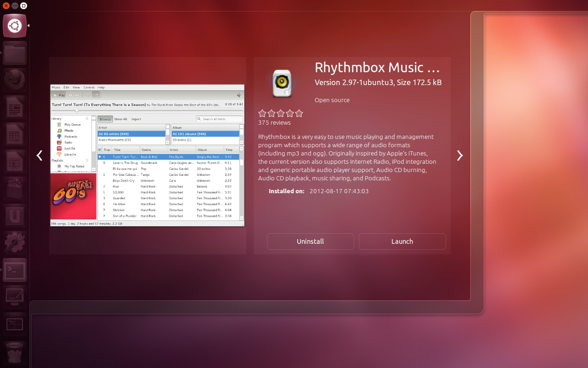The width and height of the screenshot is (588, 368).
Task: Open LibreOffice Calc from the launcher
Action: (x=15, y=134)
